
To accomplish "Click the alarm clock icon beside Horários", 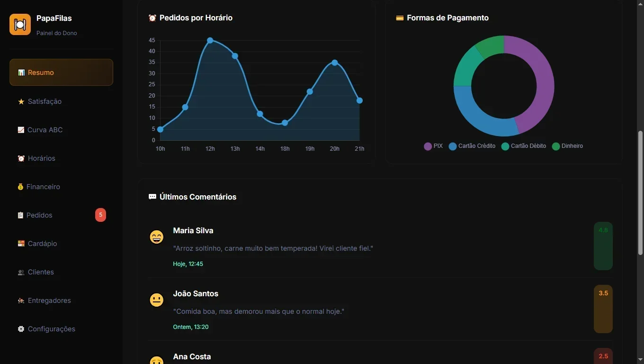I will pyautogui.click(x=21, y=158).
